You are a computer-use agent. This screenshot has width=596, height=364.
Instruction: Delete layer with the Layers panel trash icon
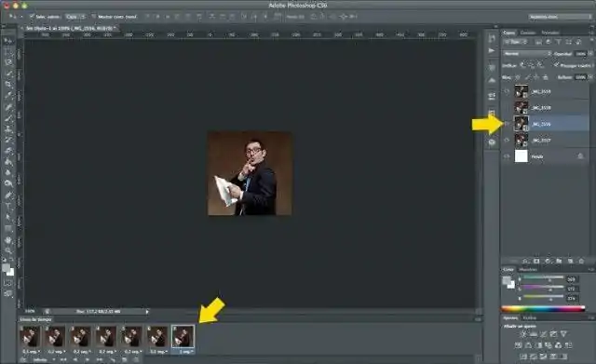point(581,261)
